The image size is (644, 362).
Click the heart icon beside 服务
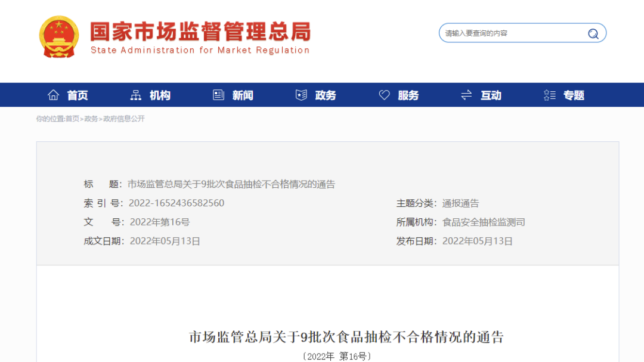[384, 95]
